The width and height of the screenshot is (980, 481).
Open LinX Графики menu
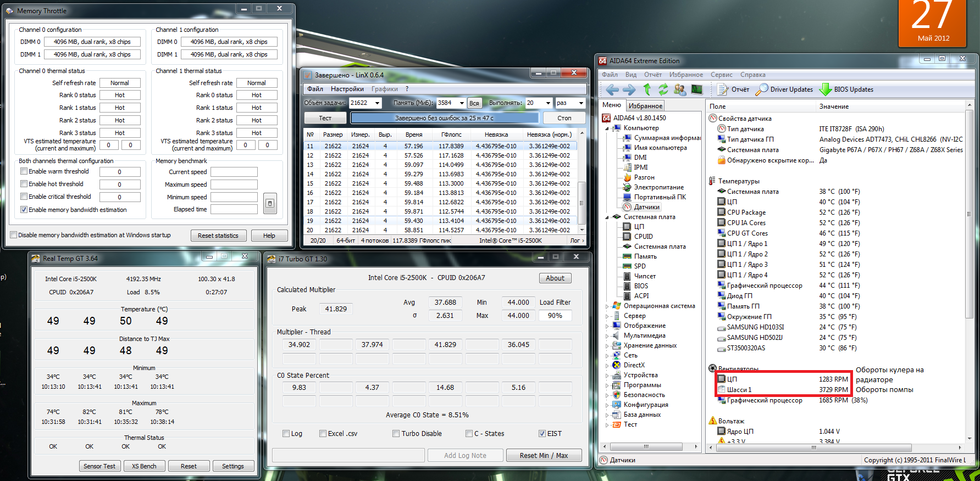[x=385, y=89]
